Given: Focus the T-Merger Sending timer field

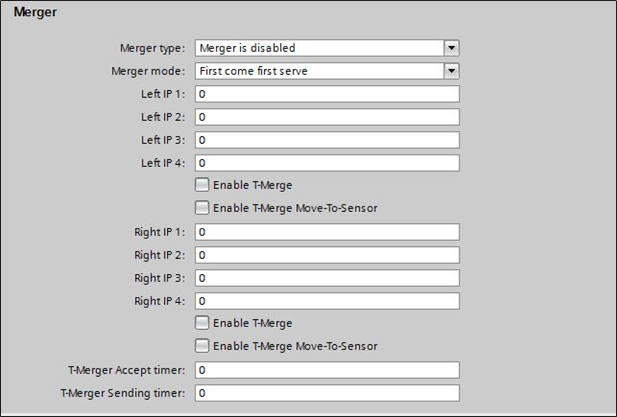Looking at the screenshot, I should (x=327, y=393).
